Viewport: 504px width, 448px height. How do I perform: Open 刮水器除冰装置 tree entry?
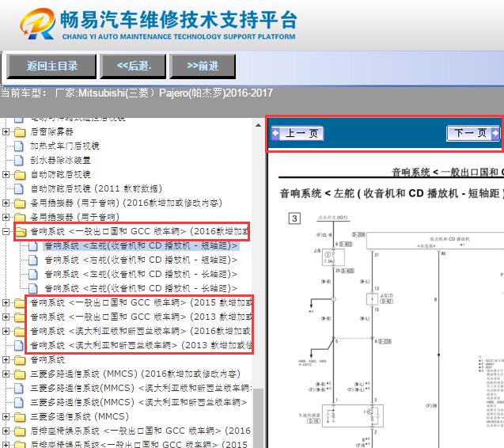(x=60, y=160)
